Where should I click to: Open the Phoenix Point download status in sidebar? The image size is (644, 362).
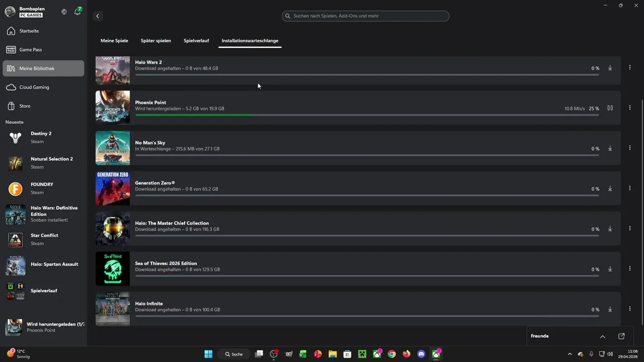coord(44,327)
